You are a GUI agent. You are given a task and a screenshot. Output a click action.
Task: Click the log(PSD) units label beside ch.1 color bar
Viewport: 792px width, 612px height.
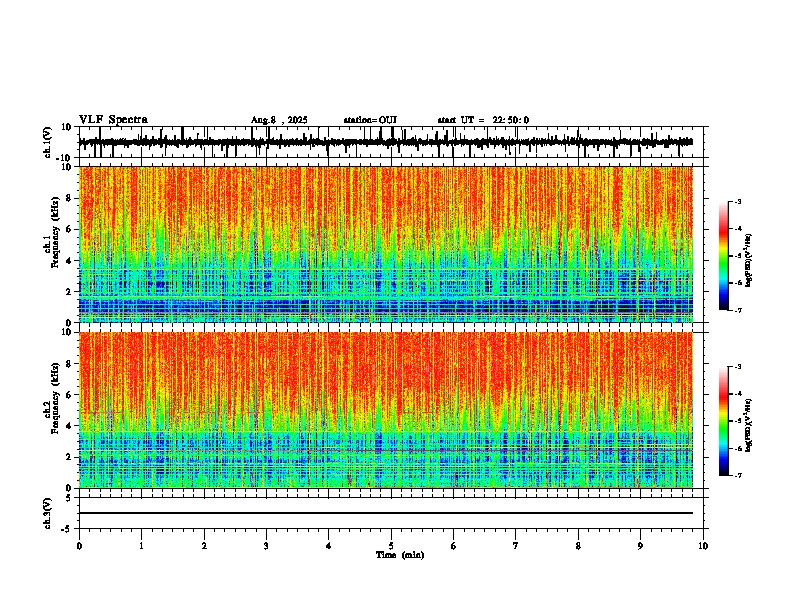[x=749, y=261]
